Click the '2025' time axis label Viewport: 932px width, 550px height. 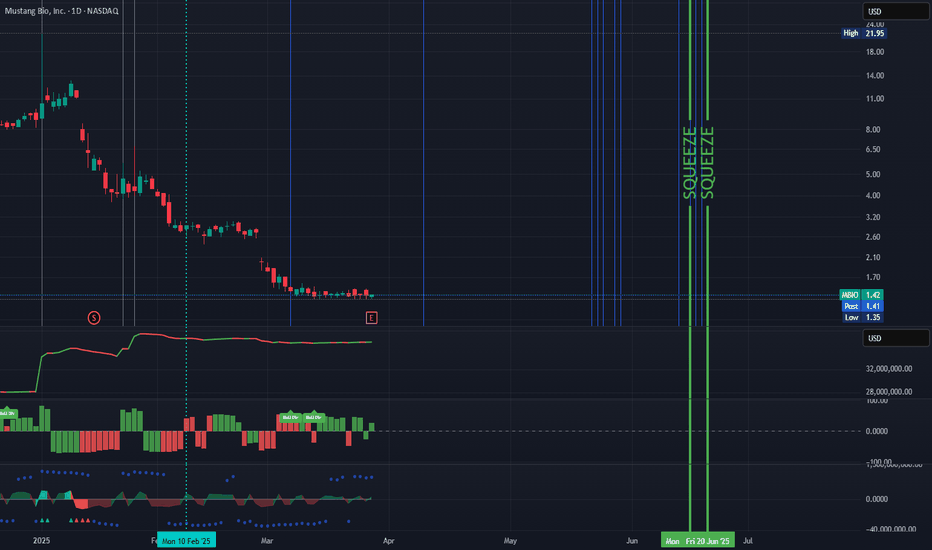click(42, 540)
